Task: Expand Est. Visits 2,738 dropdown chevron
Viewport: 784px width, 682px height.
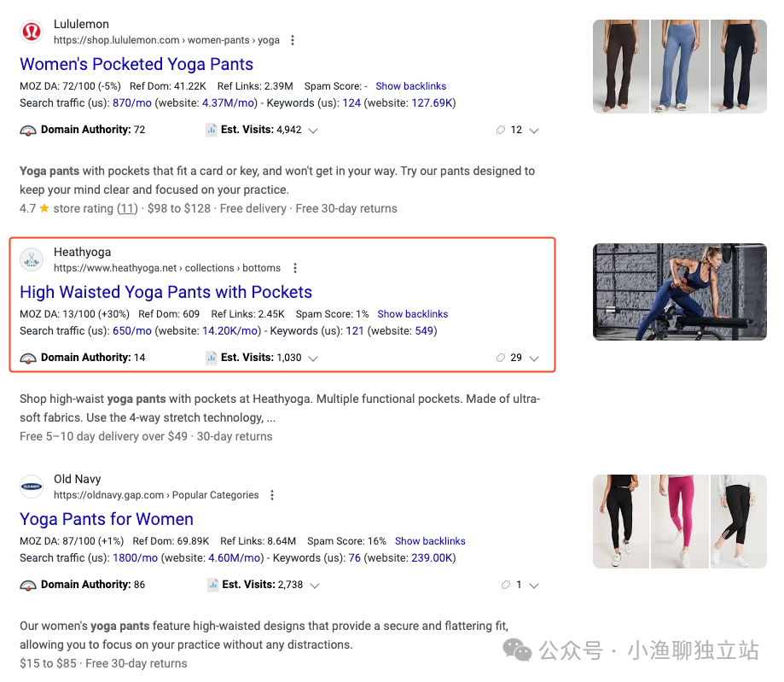Action: (x=315, y=586)
